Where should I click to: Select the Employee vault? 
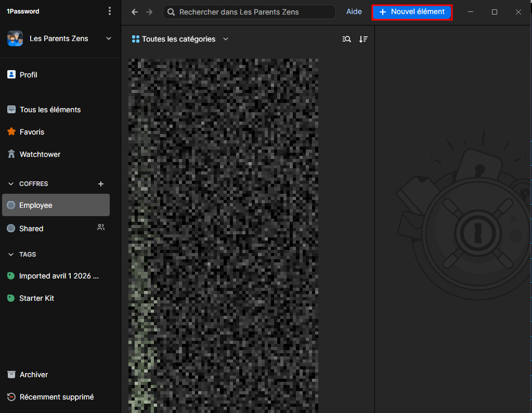(56, 205)
